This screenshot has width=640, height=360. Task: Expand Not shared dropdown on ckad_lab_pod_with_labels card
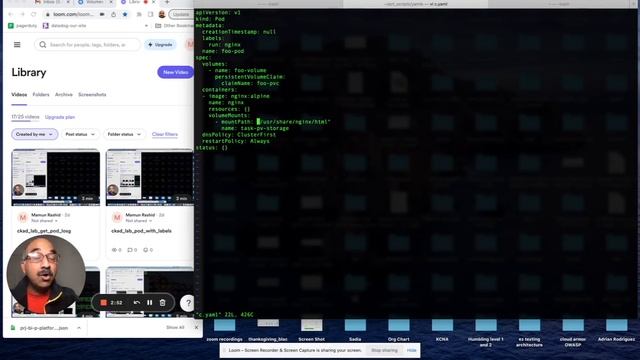click(x=139, y=221)
